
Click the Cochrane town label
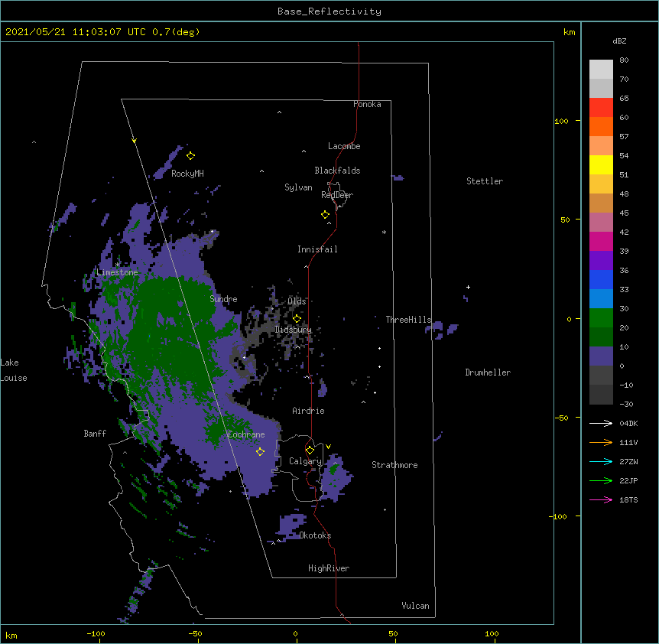pos(246,434)
